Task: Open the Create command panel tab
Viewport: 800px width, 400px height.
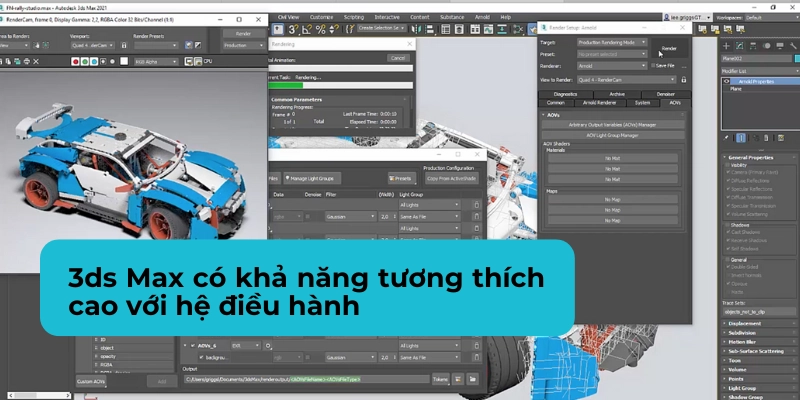Action: pyautogui.click(x=726, y=46)
